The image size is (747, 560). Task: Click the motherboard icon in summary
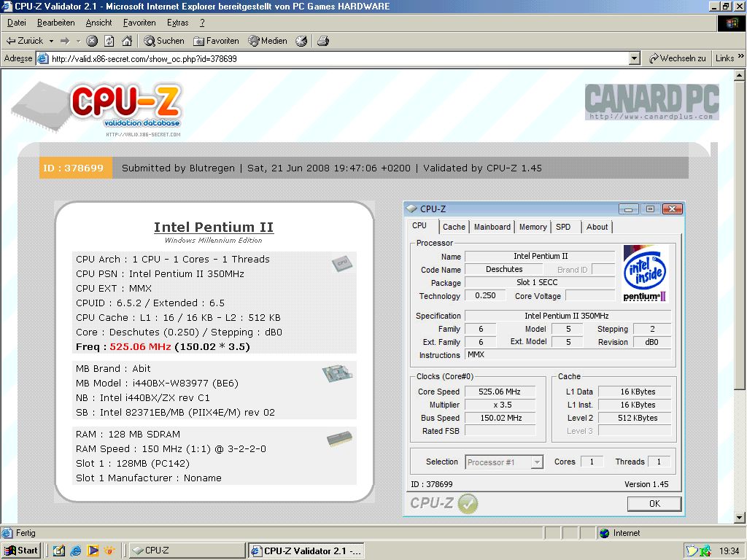pos(337,373)
